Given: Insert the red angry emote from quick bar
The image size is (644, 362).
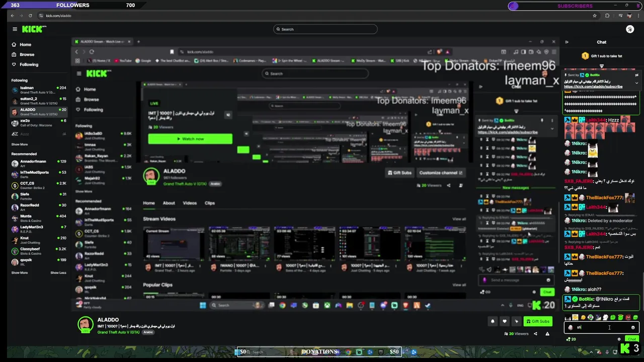Looking at the screenshot, I should click(x=628, y=318).
